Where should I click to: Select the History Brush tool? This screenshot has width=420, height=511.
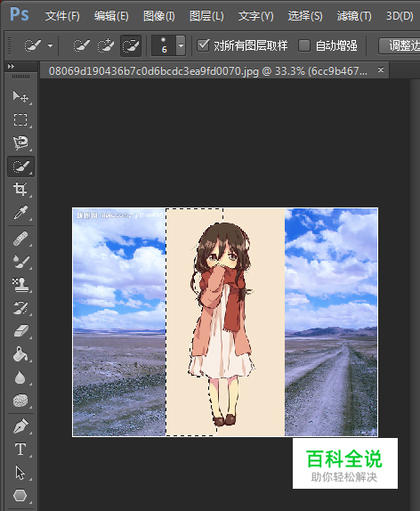20,308
